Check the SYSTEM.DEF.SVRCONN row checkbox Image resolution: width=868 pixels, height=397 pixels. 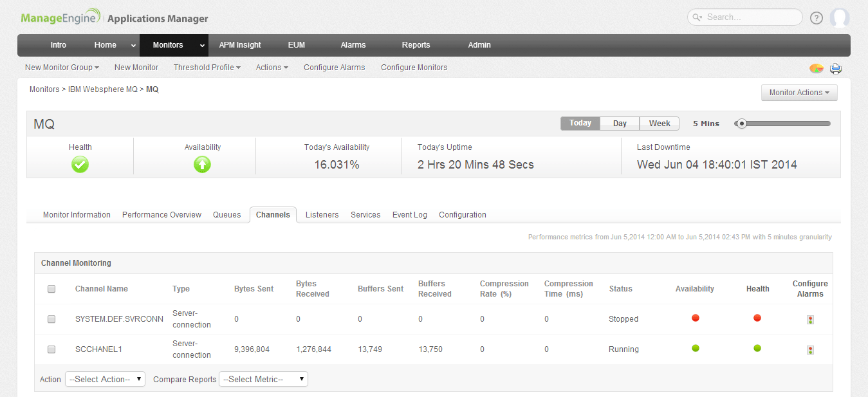pyautogui.click(x=51, y=319)
